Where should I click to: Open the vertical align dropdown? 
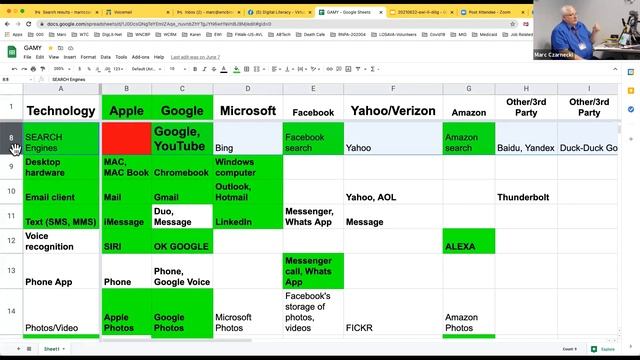289,69
